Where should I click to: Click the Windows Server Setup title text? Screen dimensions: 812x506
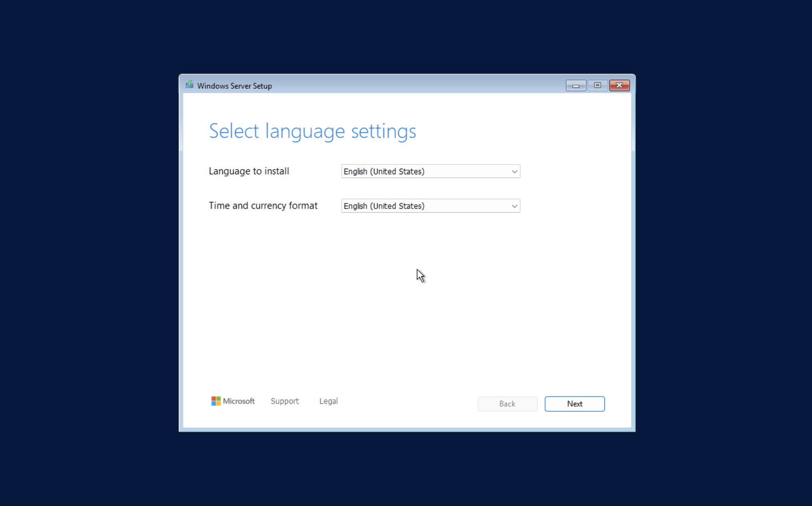[234, 86]
